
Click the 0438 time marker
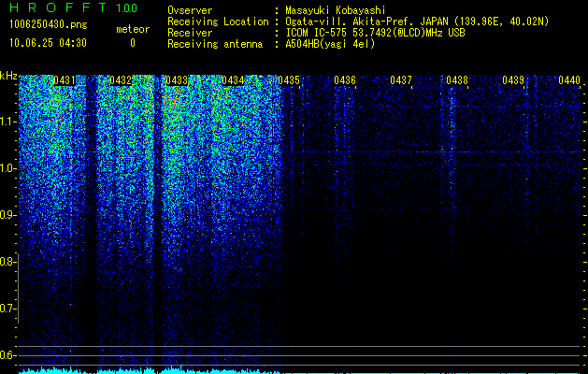click(457, 80)
